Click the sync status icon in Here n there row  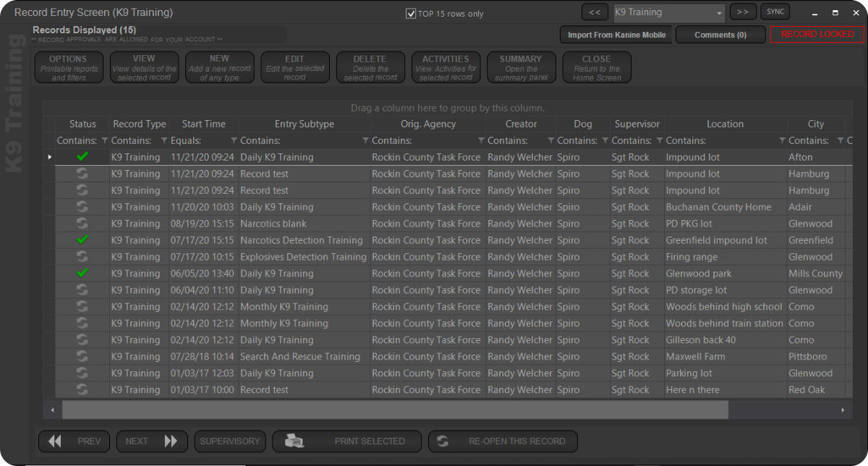click(x=82, y=390)
